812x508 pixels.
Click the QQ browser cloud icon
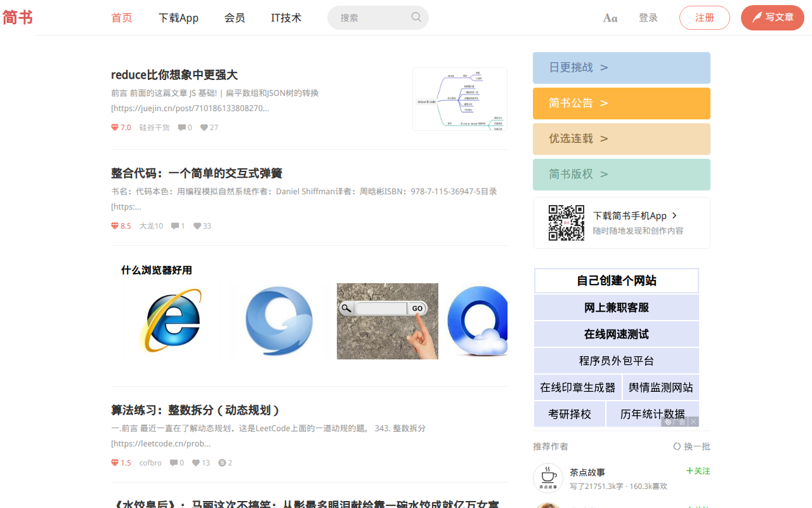point(477,321)
